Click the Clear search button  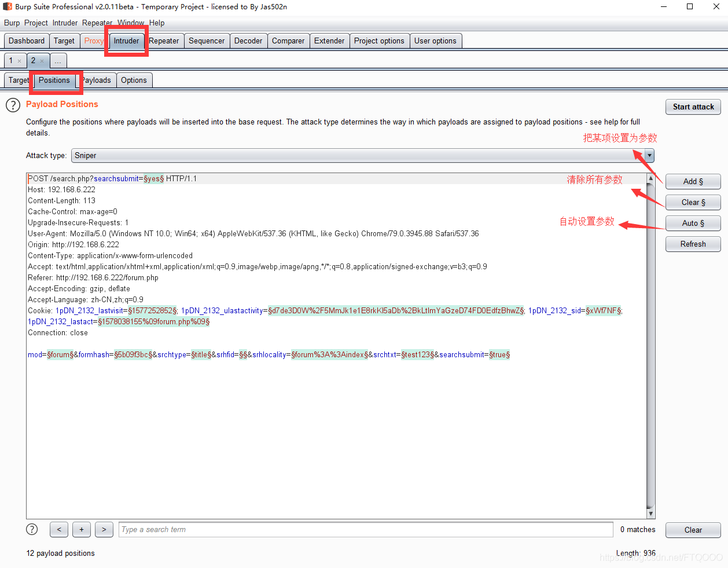click(693, 530)
